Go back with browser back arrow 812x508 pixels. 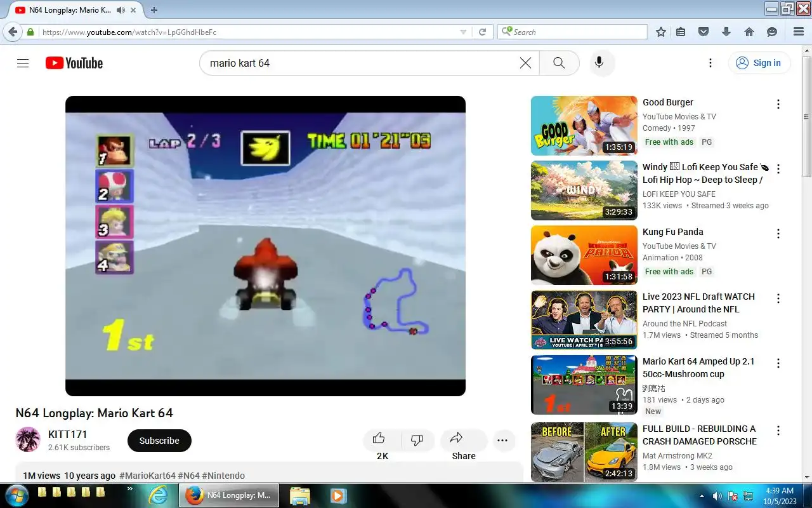click(12, 32)
